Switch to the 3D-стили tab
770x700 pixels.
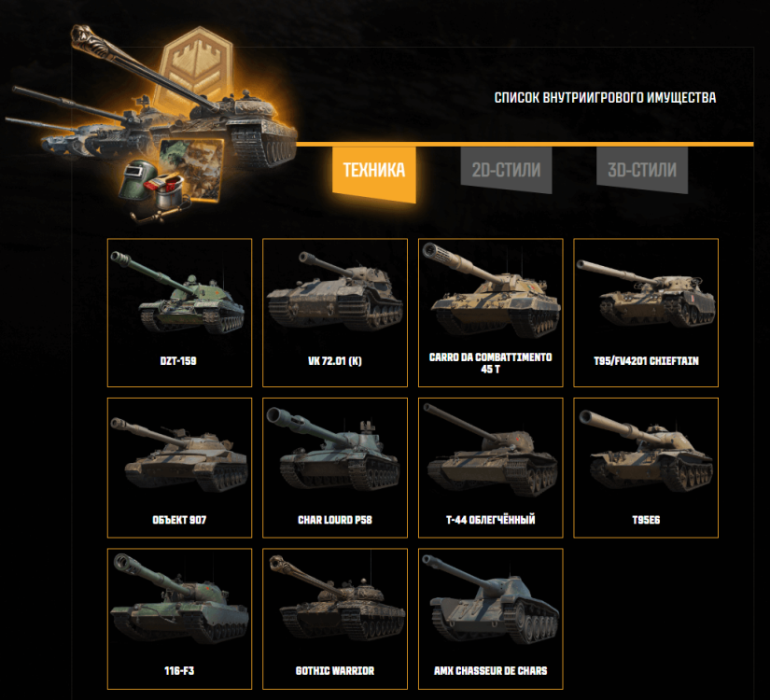(642, 170)
